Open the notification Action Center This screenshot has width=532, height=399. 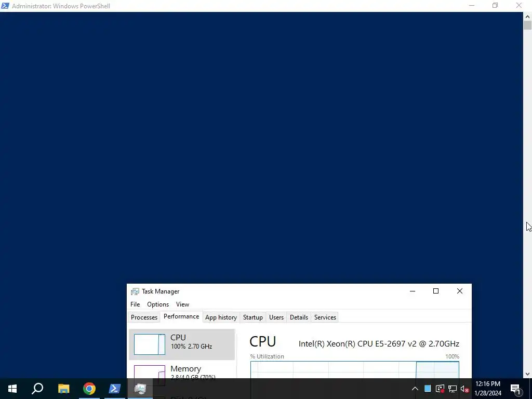(x=516, y=389)
